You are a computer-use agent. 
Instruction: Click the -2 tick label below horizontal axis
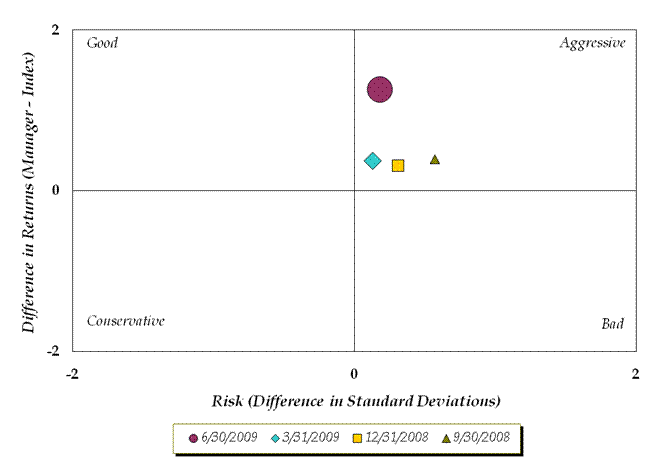[72, 374]
